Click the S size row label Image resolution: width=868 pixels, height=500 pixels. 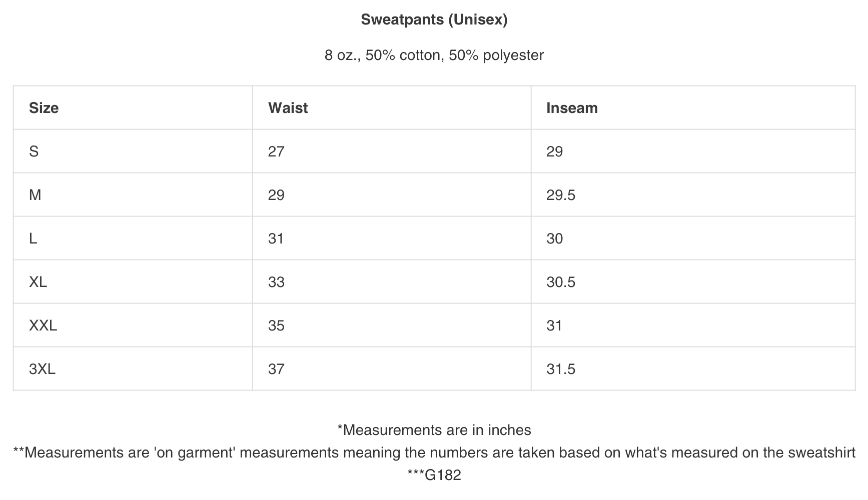tap(34, 151)
